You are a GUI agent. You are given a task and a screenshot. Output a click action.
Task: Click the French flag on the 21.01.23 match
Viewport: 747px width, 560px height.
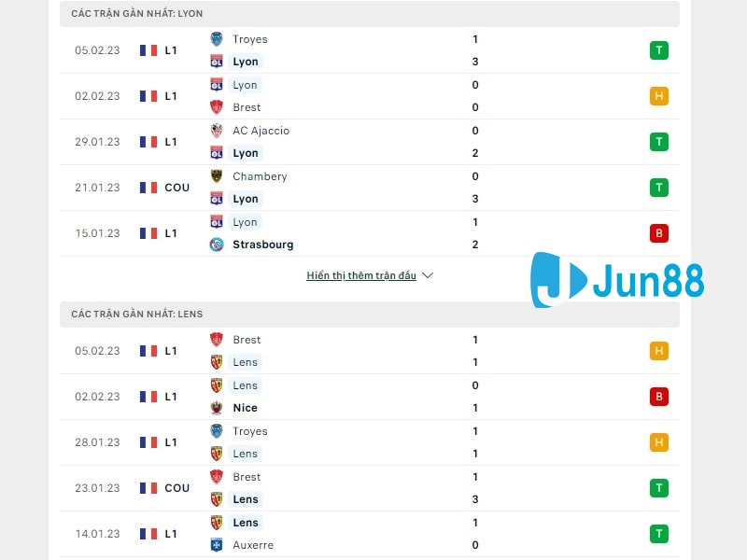pos(148,188)
